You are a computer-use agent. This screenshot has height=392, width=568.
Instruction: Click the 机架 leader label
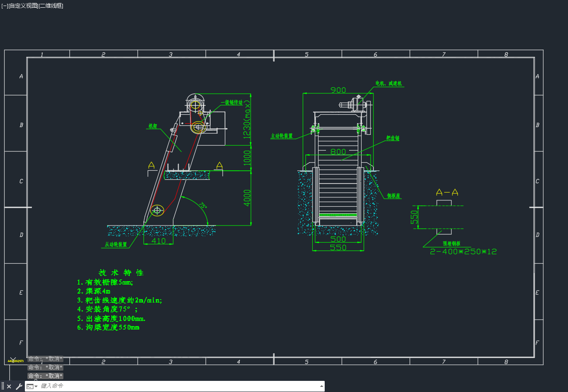point(152,126)
